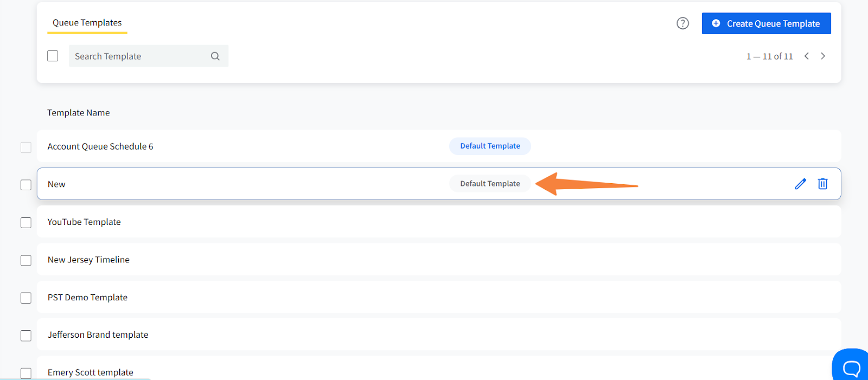Check the Jefferson Brand template checkbox
The image size is (868, 380).
[x=26, y=336]
